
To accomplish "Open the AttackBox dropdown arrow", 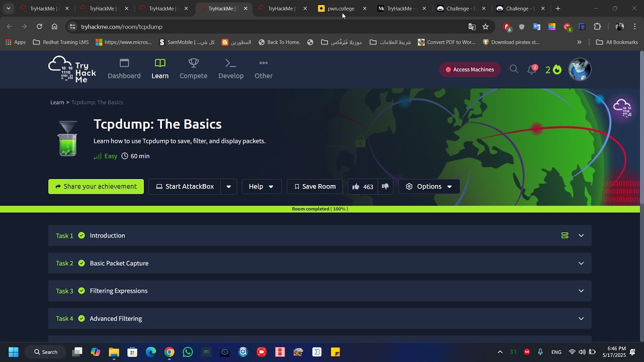I will 229,187.
